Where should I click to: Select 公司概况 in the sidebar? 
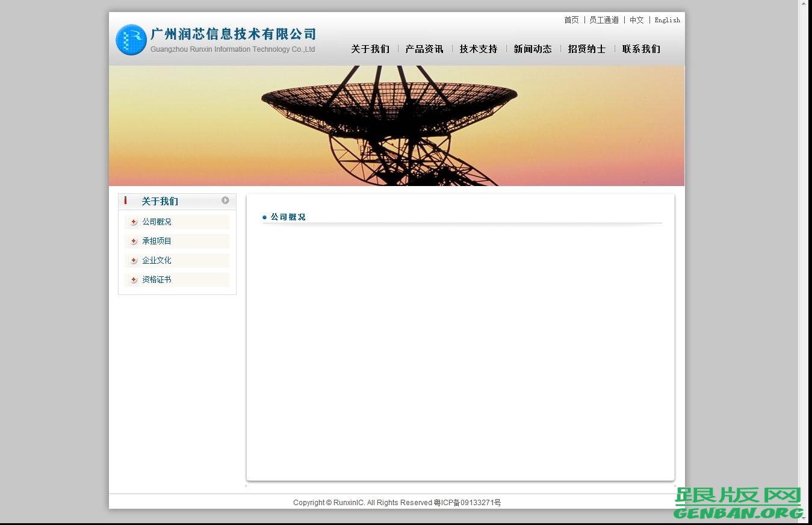coord(157,222)
